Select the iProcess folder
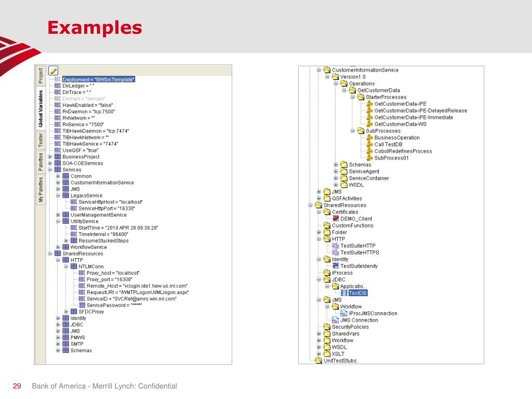 coord(342,273)
